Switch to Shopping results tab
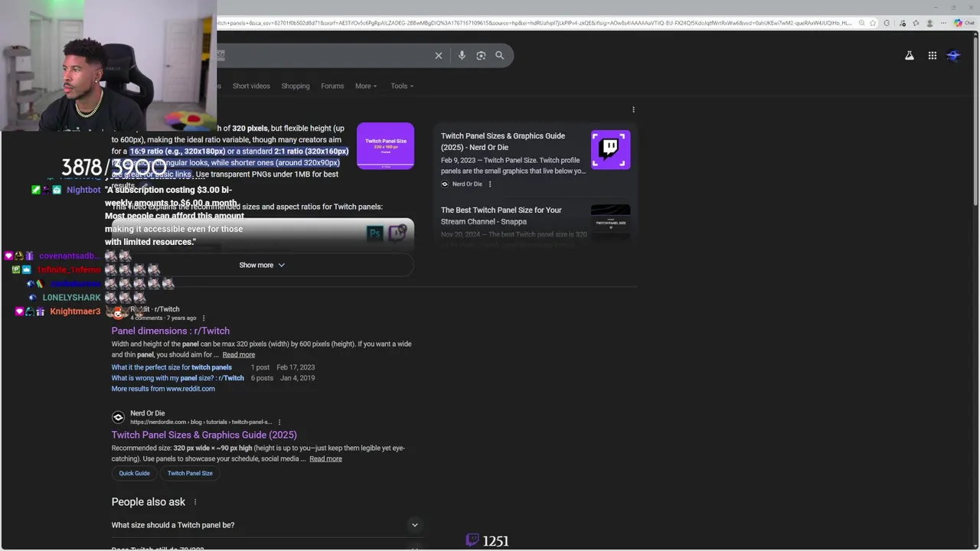The image size is (980, 551). 296,86
